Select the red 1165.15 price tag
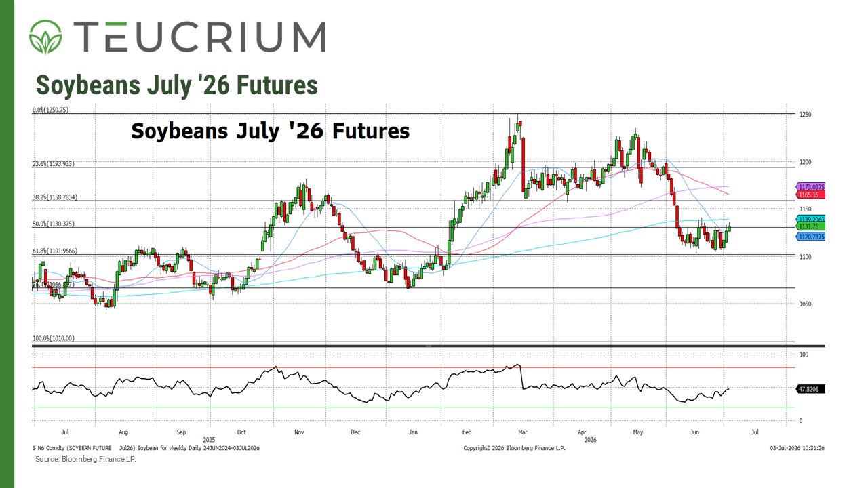This screenshot has width=868, height=488. point(810,195)
